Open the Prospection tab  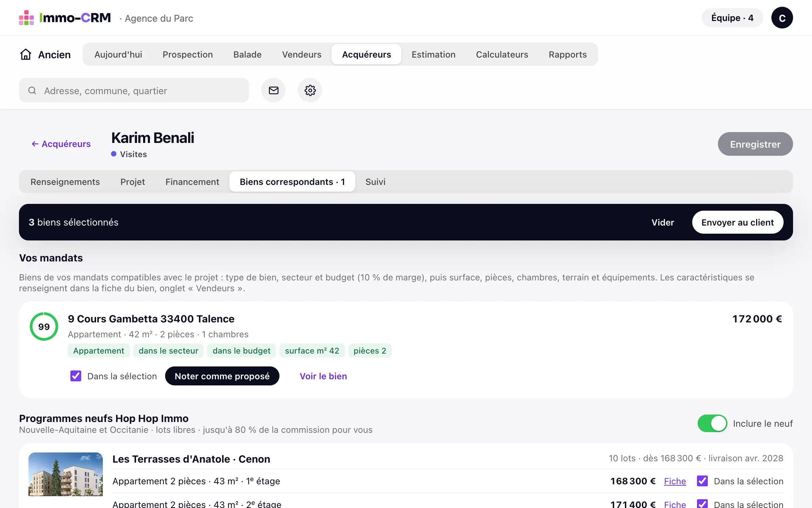tap(188, 55)
